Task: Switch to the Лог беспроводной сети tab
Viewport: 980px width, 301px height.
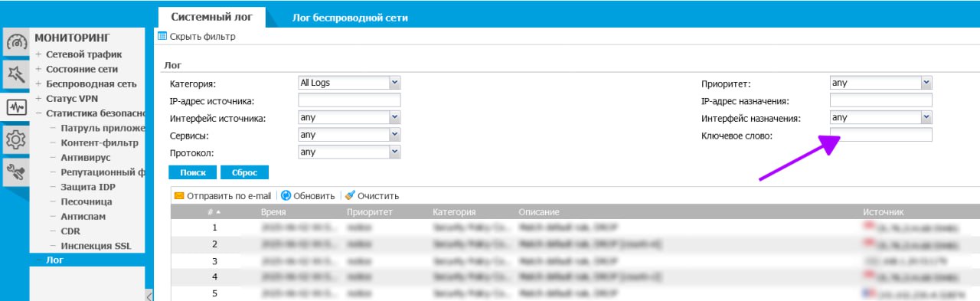Action: (x=350, y=17)
